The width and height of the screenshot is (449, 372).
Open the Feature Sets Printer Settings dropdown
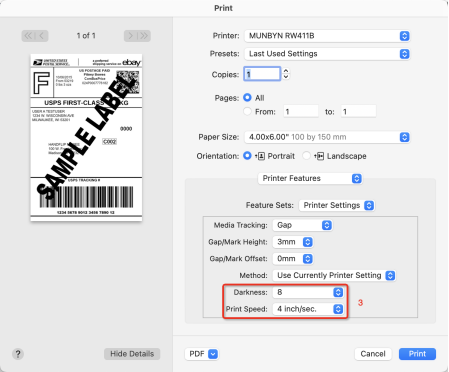(337, 205)
